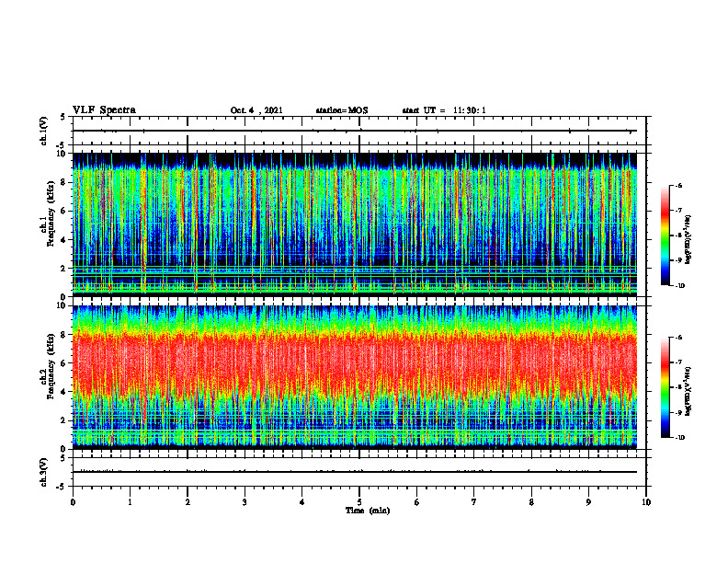Click time-axis tick label "5" under the plots

(359, 502)
